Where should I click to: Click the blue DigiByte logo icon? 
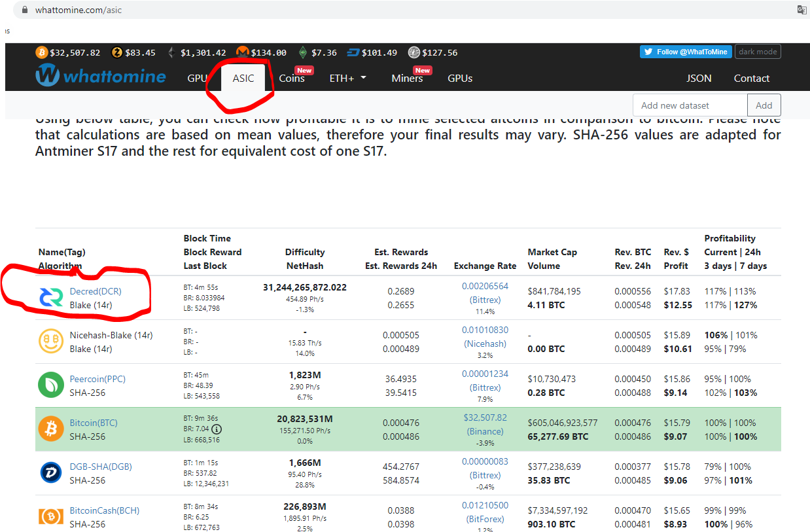[x=50, y=473]
